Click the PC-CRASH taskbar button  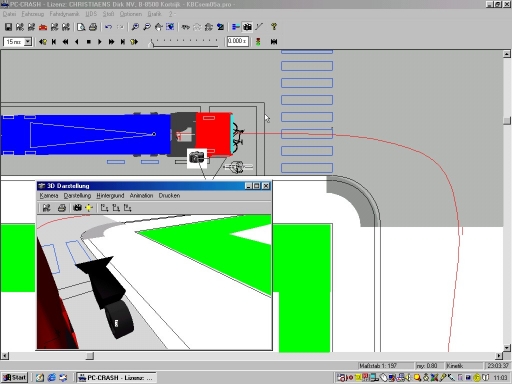[x=116, y=378]
